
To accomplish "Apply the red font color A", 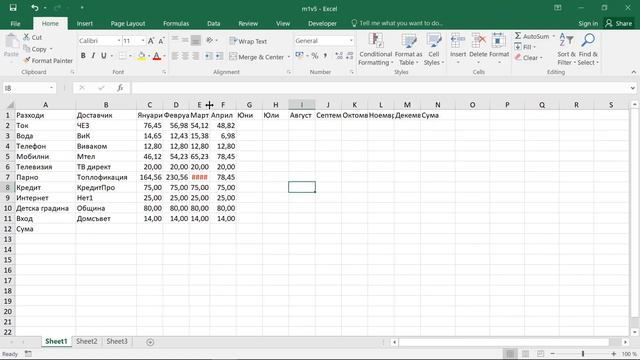I will point(157,56).
